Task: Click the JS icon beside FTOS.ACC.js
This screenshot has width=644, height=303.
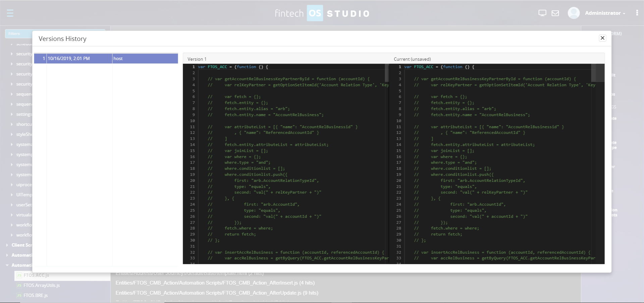Action: tap(18, 275)
